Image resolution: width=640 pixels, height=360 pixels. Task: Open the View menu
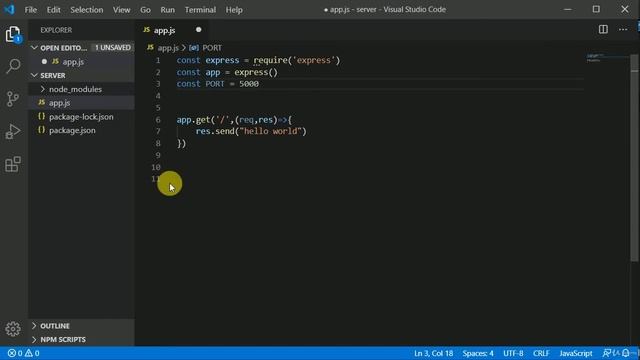click(121, 9)
